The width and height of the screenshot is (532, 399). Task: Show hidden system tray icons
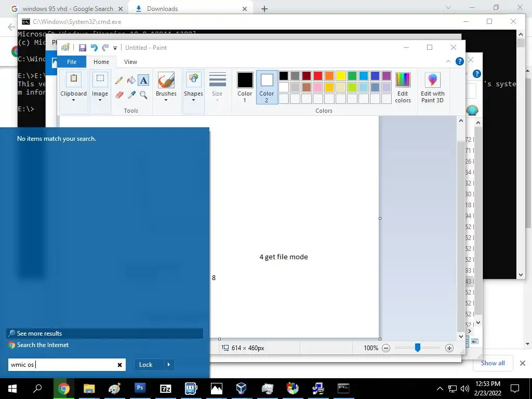tap(440, 389)
